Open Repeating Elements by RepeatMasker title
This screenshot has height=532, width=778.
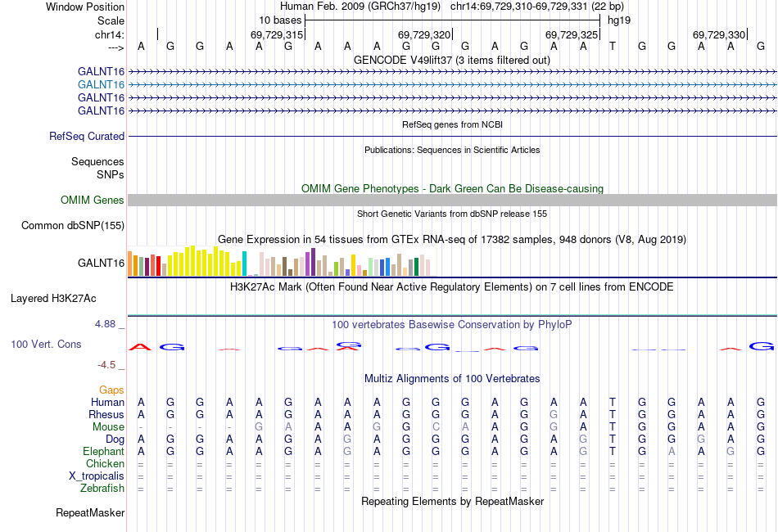[453, 502]
